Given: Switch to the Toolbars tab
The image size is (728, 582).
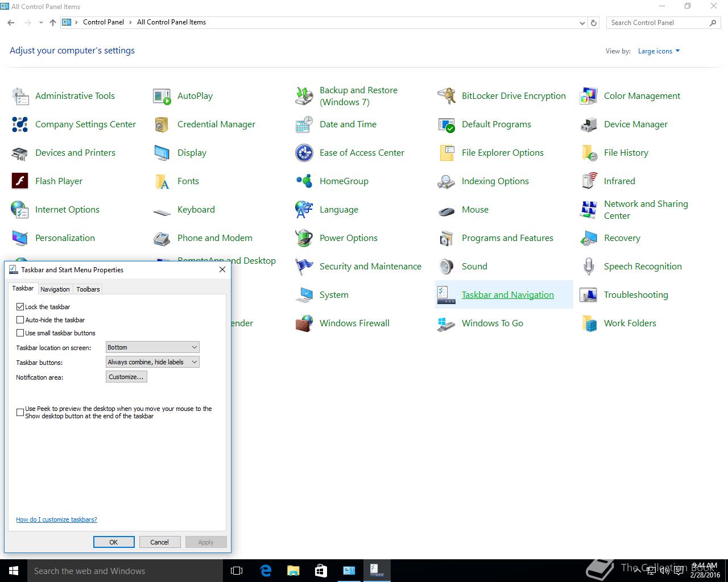Looking at the screenshot, I should pos(88,289).
